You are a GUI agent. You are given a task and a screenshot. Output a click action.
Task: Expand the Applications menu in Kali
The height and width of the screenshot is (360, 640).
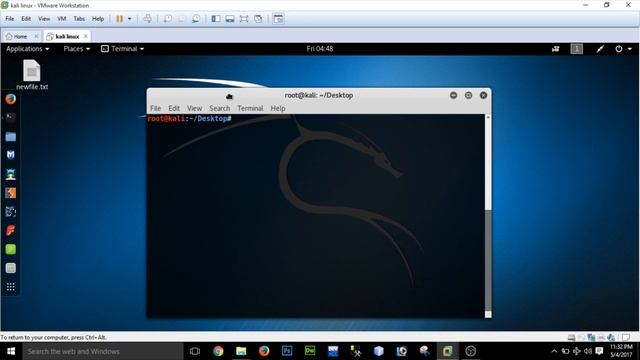click(x=27, y=49)
